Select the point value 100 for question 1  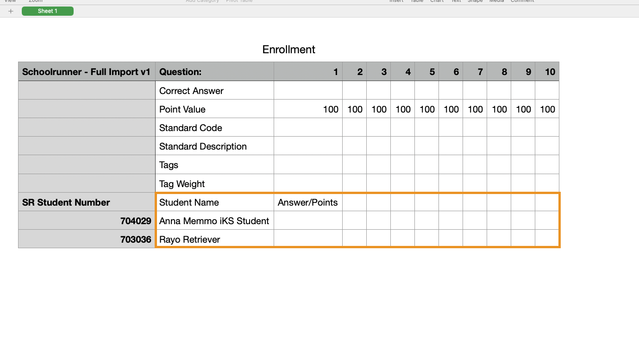[x=308, y=109]
